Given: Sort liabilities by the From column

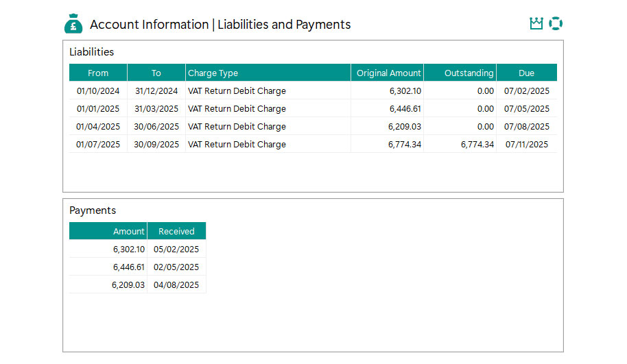Looking at the screenshot, I should 98,73.
